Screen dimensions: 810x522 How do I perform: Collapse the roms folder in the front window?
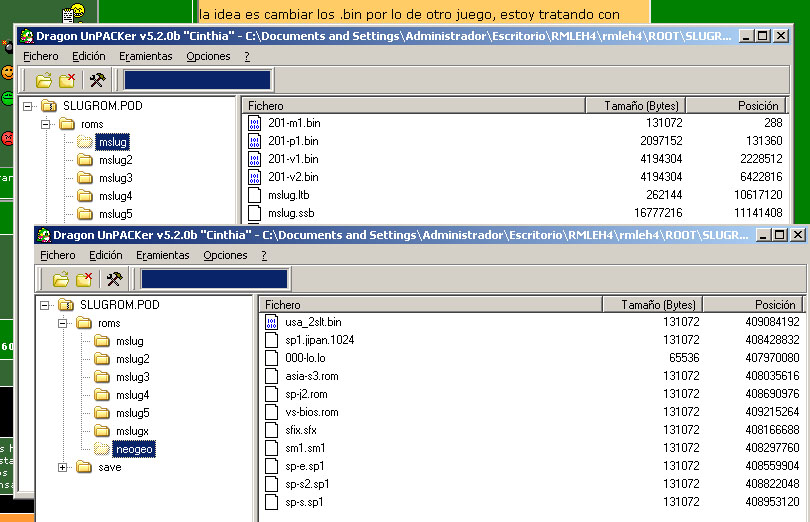[x=64, y=323]
